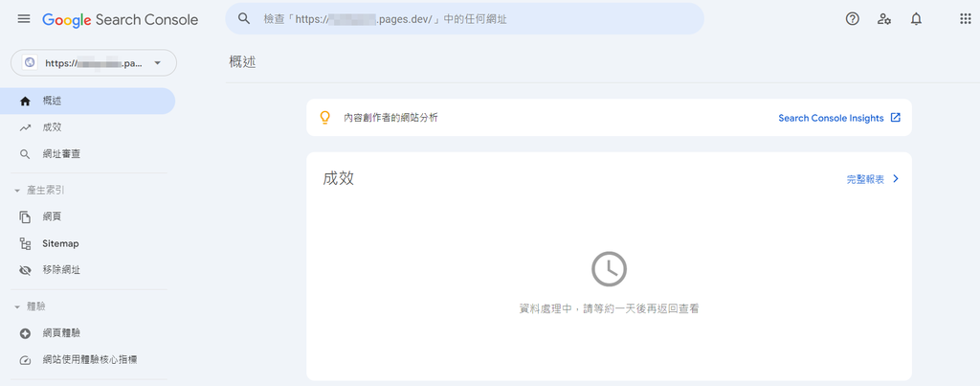
Task: Click the external link icon beside Insights
Action: coord(896,117)
